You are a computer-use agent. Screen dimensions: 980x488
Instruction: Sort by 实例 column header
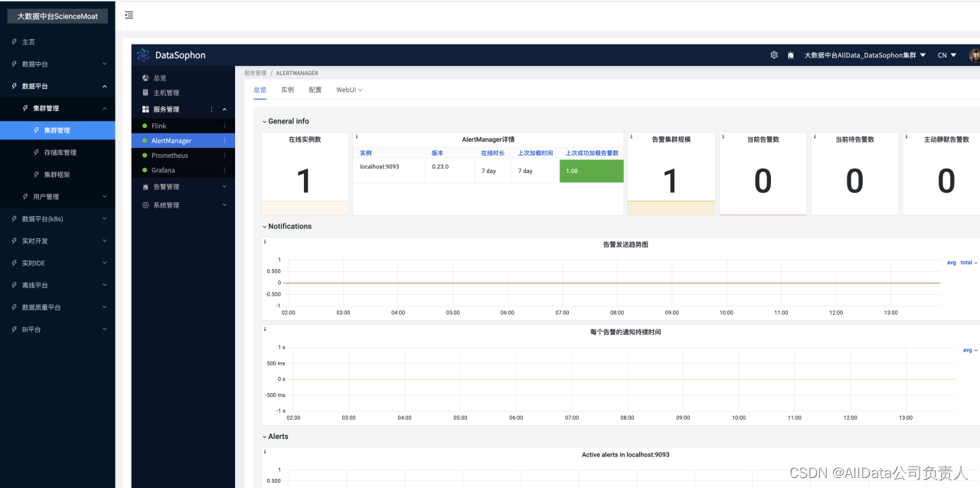pyautogui.click(x=366, y=153)
